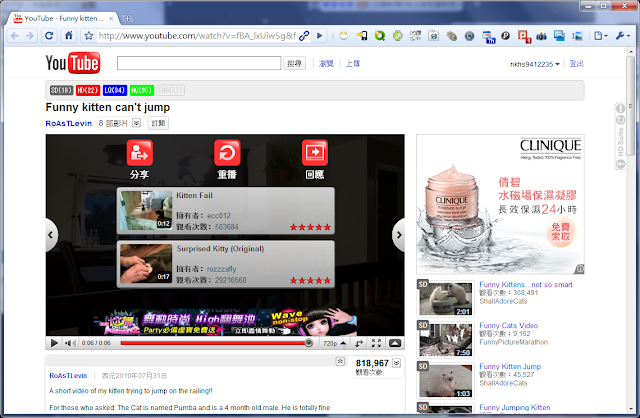Open Kitten Fail suggested video card
The width and height of the screenshot is (640, 418).
tap(226, 211)
